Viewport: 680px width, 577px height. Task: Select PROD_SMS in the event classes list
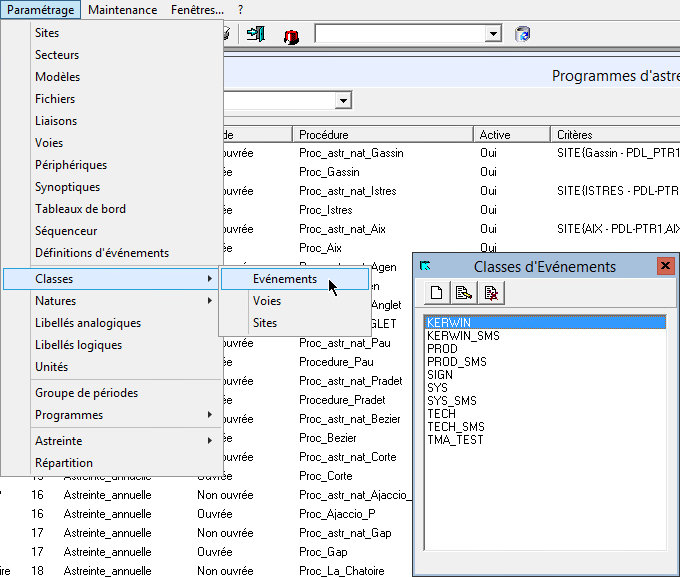coord(456,362)
